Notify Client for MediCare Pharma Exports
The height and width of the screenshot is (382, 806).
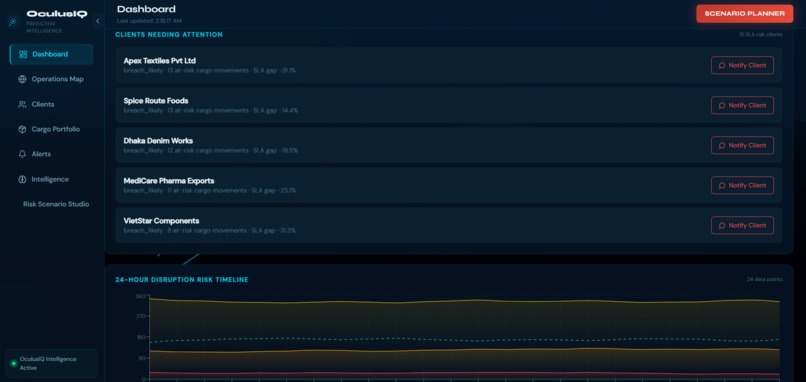pos(742,186)
